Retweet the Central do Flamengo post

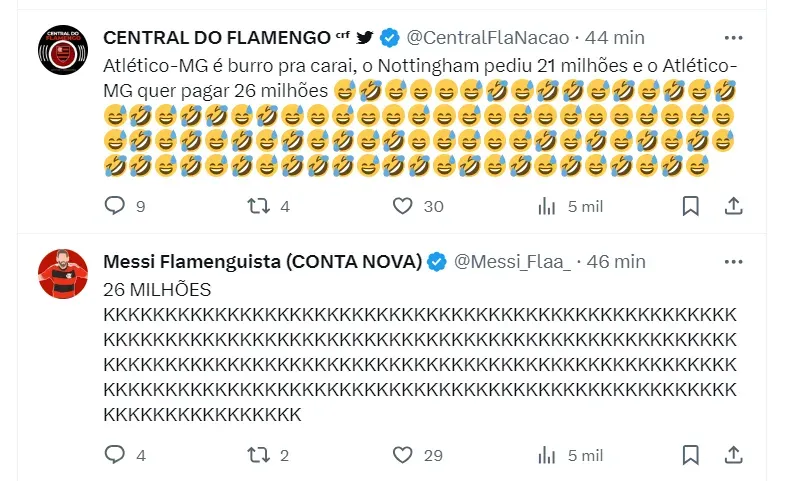(x=259, y=206)
